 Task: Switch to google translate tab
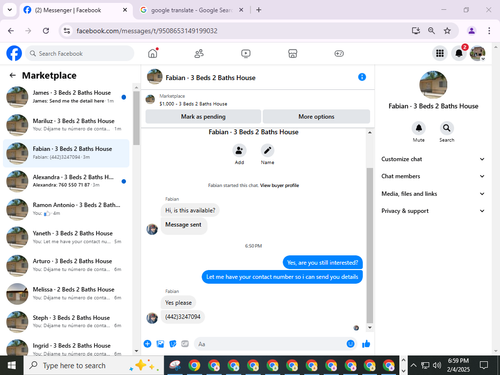(191, 10)
